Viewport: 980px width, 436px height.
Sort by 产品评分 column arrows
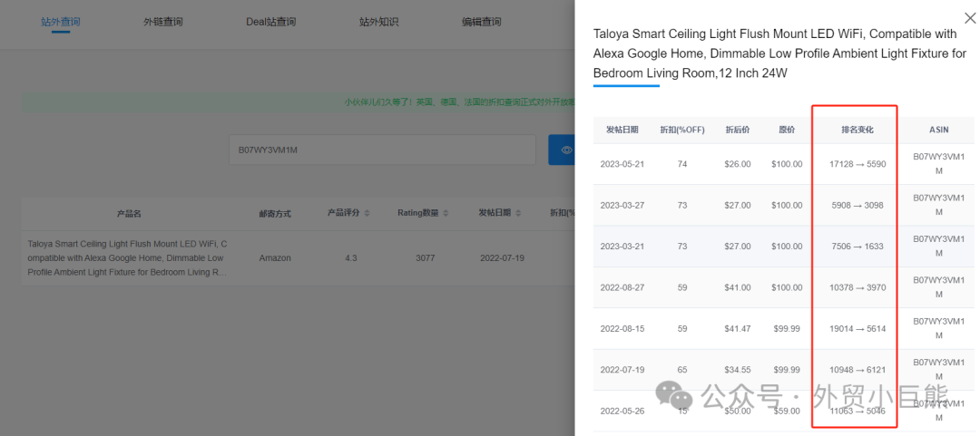tap(367, 213)
